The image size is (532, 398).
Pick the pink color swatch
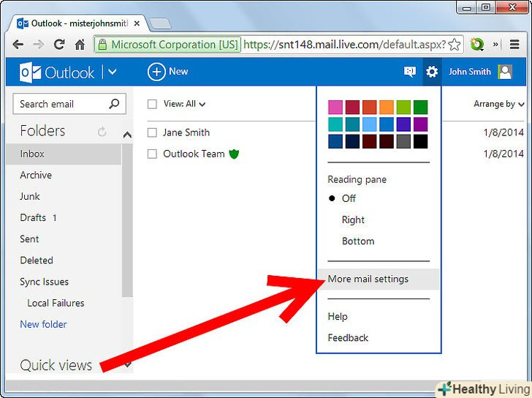[x=335, y=107]
